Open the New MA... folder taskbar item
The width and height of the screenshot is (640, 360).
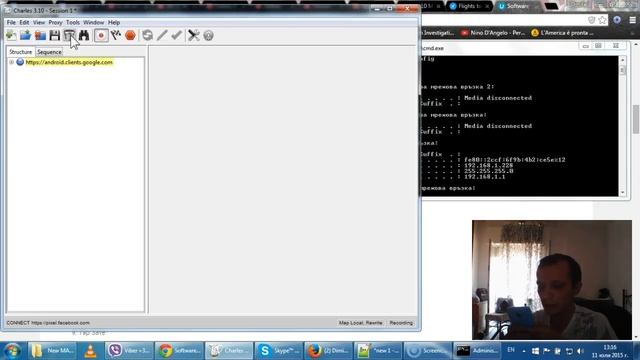[x=52, y=351]
